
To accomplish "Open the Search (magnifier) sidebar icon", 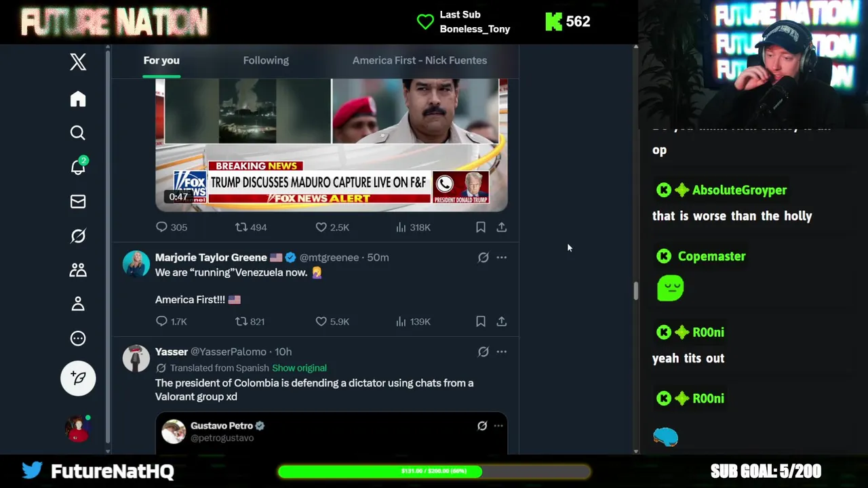I will point(78,133).
